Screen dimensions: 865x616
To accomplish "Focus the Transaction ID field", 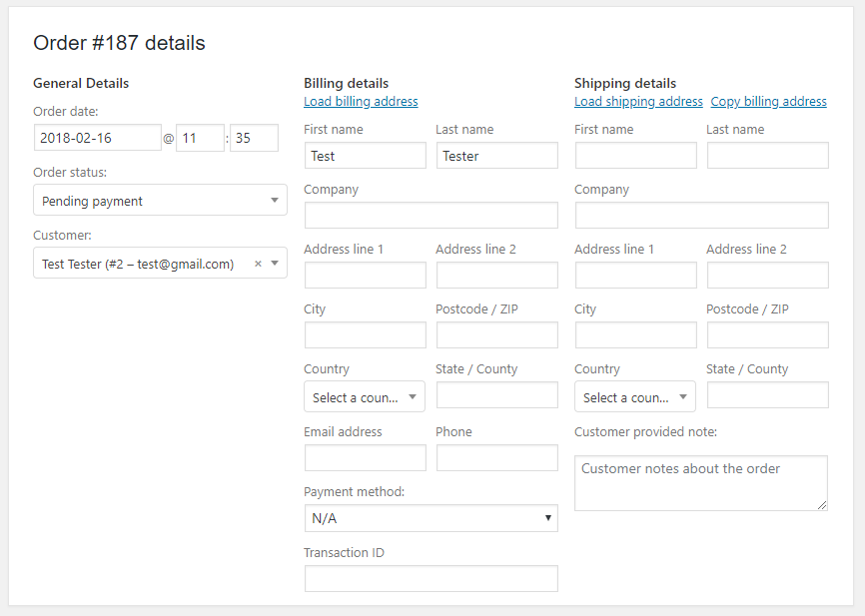I will (x=431, y=578).
